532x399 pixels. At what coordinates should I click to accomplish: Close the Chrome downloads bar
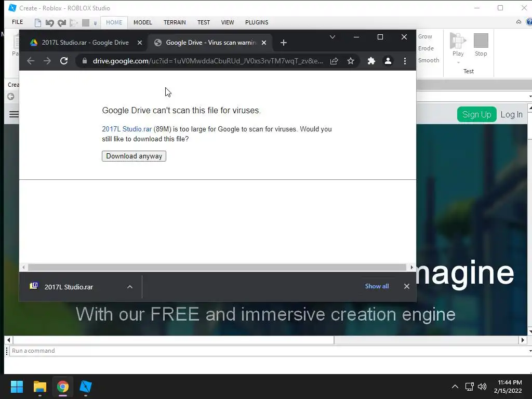406,286
